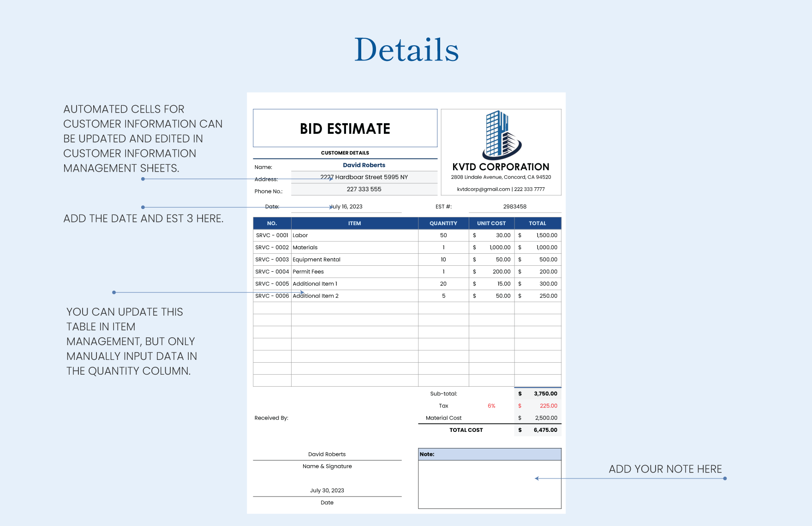Click the date cell showing July 16, 2023
This screenshot has height=526, width=812.
click(347, 207)
